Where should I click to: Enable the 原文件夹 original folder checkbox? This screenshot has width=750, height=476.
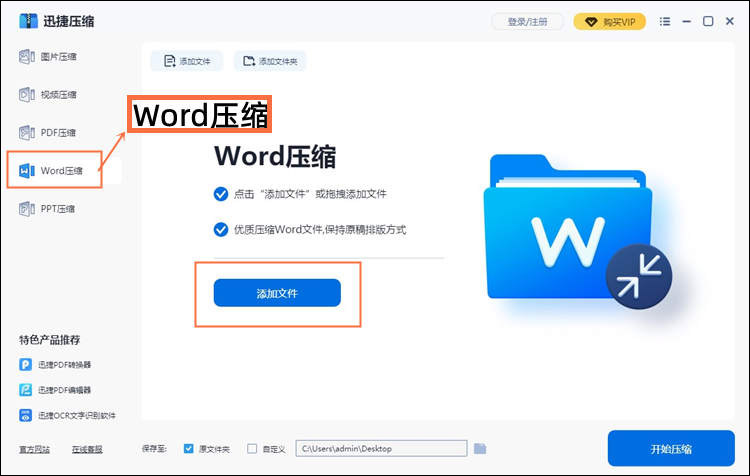coord(188,449)
